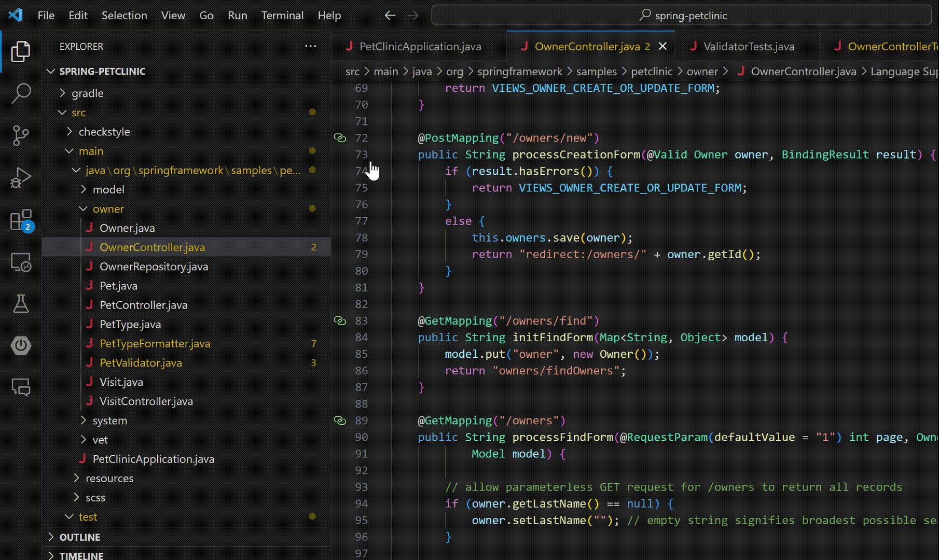Open the Source Control view
The image size is (939, 560).
pos(20,135)
